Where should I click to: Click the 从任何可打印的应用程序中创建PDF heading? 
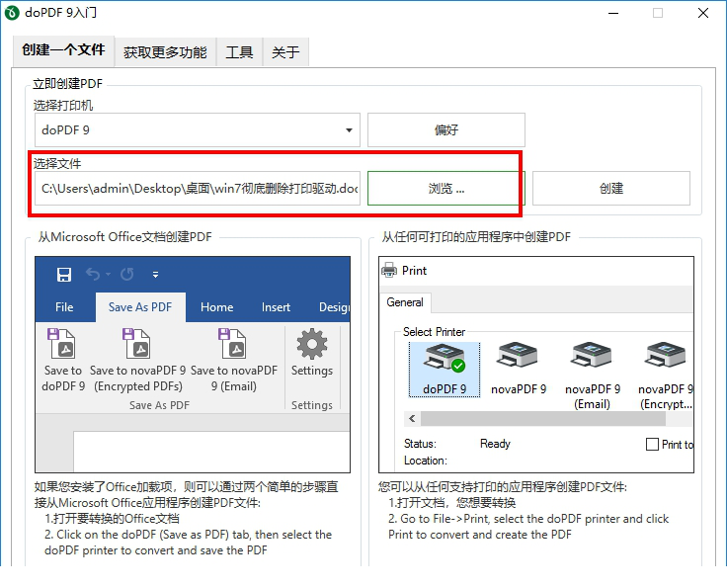(x=476, y=237)
